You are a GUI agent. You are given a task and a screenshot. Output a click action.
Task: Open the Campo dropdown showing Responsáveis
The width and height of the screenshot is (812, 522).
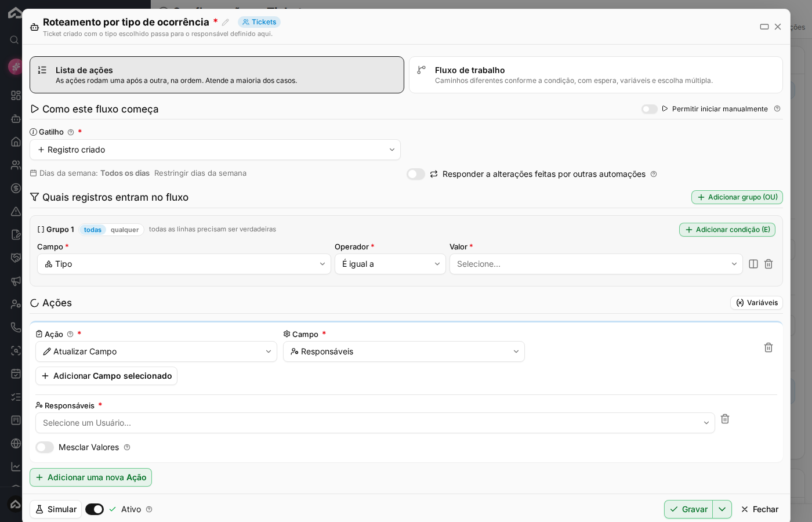click(x=404, y=351)
